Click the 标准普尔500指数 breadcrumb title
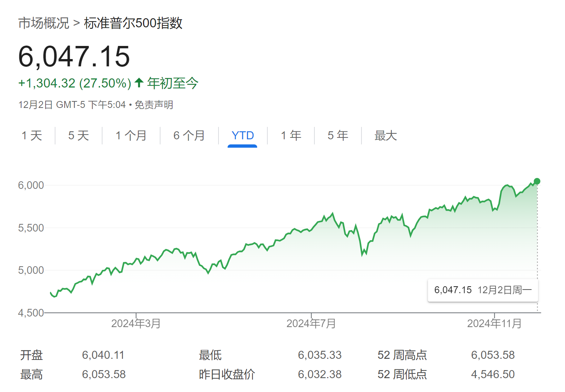The width and height of the screenshot is (565, 392). pyautogui.click(x=133, y=23)
